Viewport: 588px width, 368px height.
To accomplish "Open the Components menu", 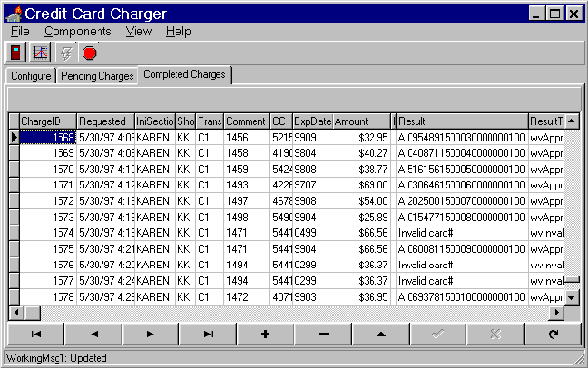I will [x=78, y=31].
